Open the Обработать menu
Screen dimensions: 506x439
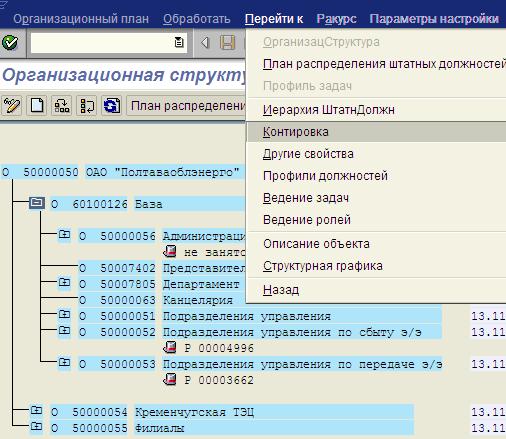pos(197,19)
